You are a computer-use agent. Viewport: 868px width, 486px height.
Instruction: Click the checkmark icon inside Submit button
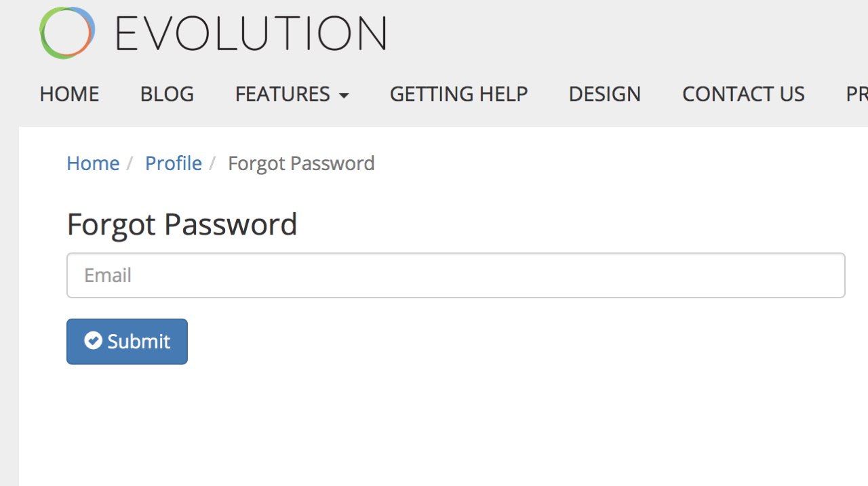click(x=93, y=341)
